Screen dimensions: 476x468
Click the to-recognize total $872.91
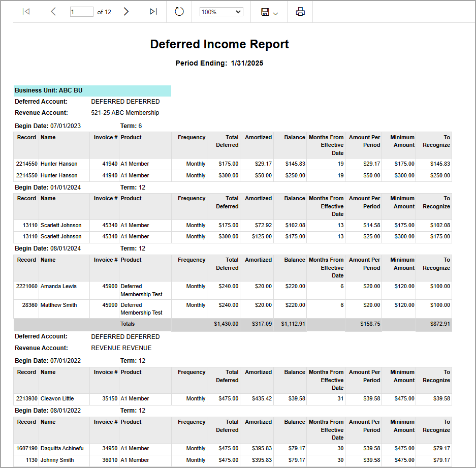440,324
